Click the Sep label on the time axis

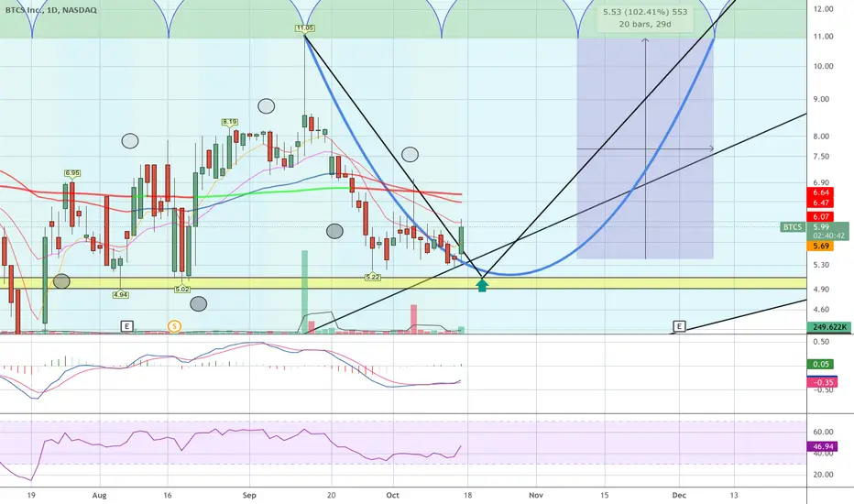click(x=249, y=495)
